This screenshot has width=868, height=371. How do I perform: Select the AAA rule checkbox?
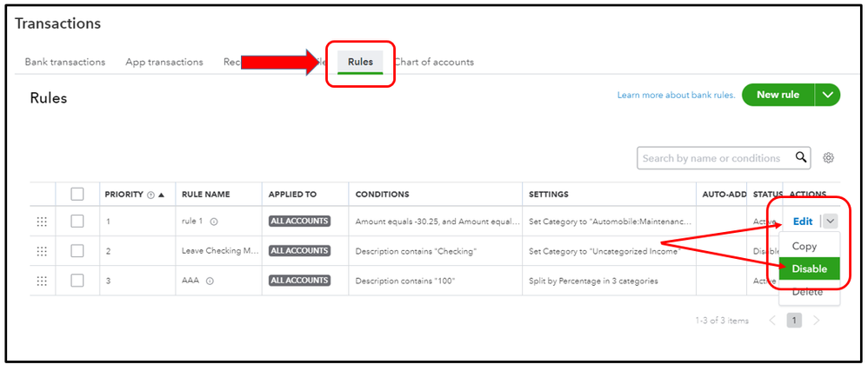[77, 281]
